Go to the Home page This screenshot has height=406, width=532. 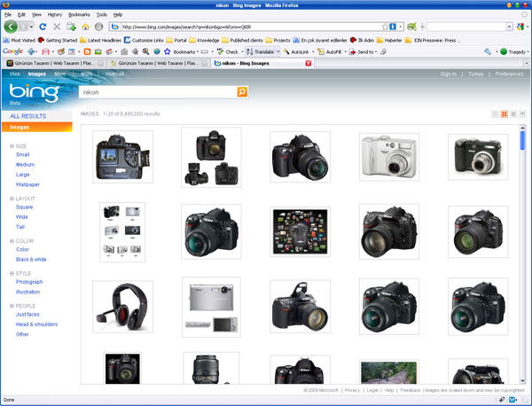[x=85, y=27]
